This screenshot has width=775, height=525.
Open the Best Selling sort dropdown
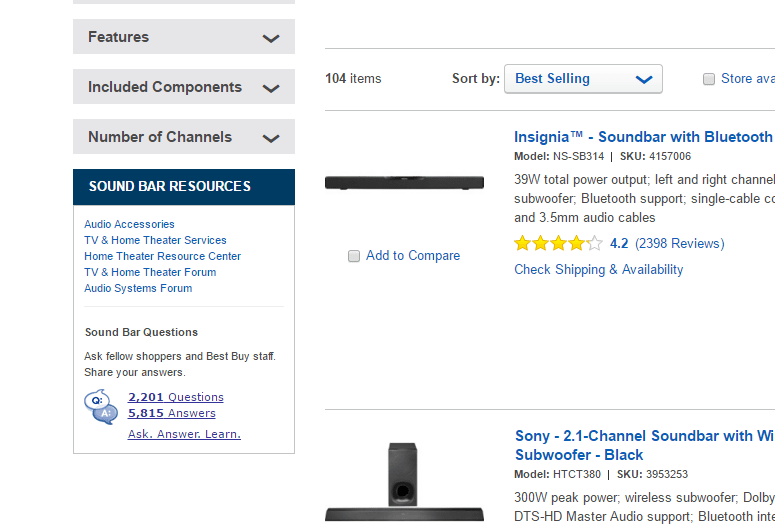click(x=583, y=79)
